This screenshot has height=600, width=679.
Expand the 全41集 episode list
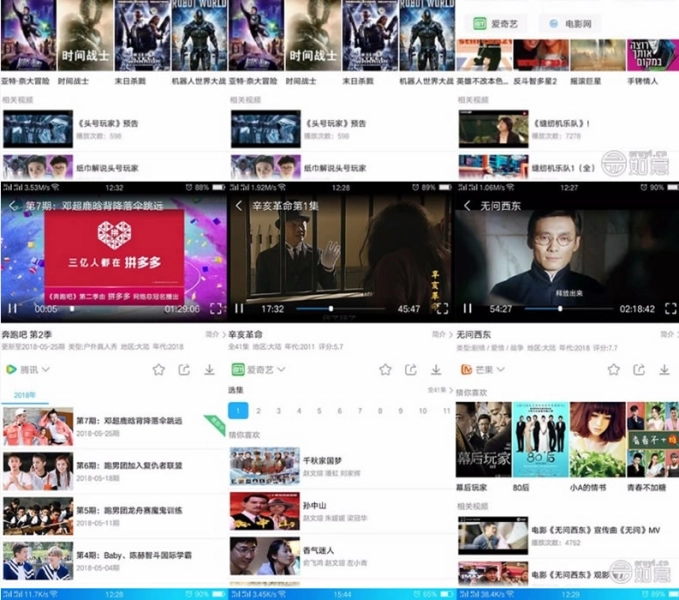coord(440,390)
